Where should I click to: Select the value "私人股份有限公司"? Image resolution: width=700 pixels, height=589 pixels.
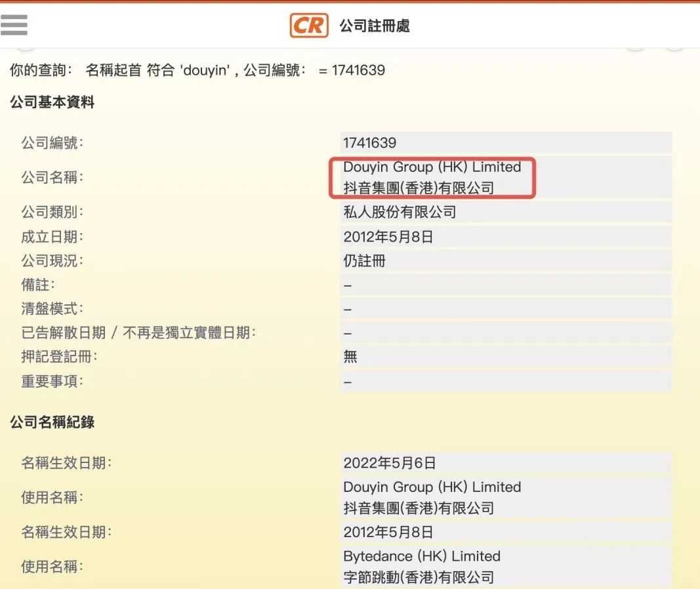[x=400, y=212]
